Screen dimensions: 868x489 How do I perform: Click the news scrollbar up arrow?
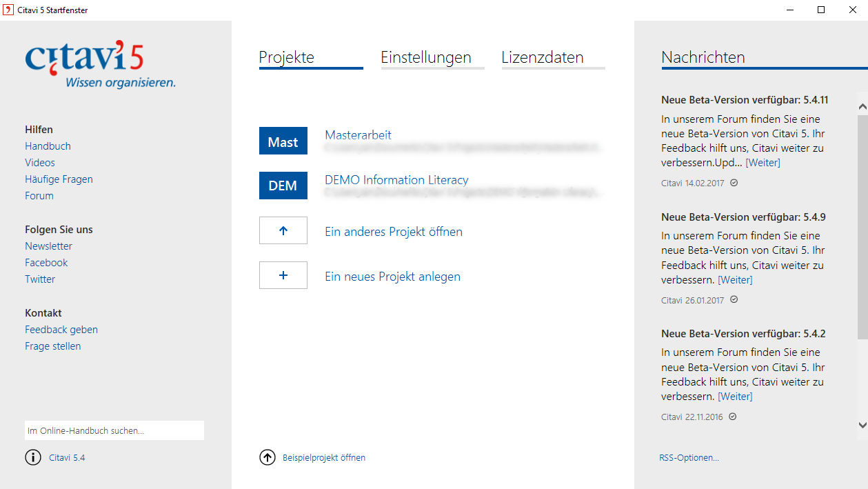point(862,107)
